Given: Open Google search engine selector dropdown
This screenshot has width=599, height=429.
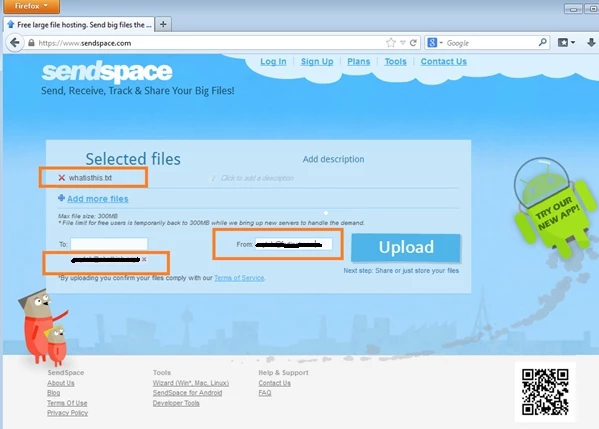Looking at the screenshot, I should (435, 43).
